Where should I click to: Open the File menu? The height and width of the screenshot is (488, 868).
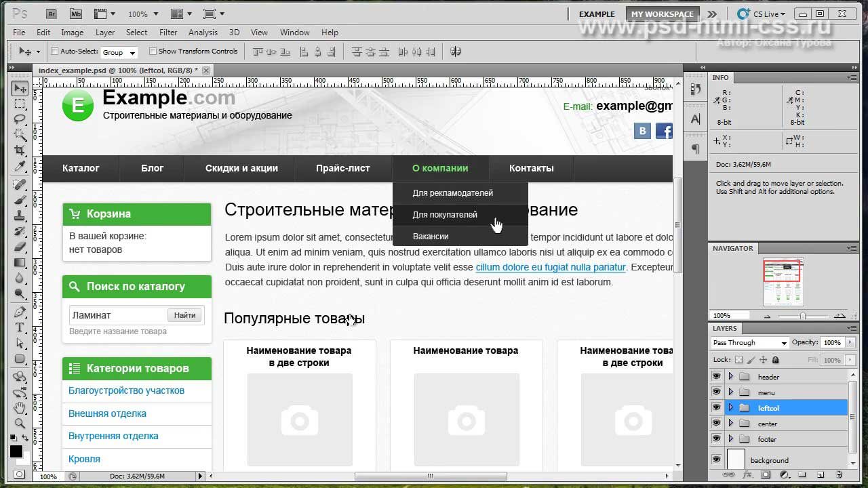click(19, 32)
